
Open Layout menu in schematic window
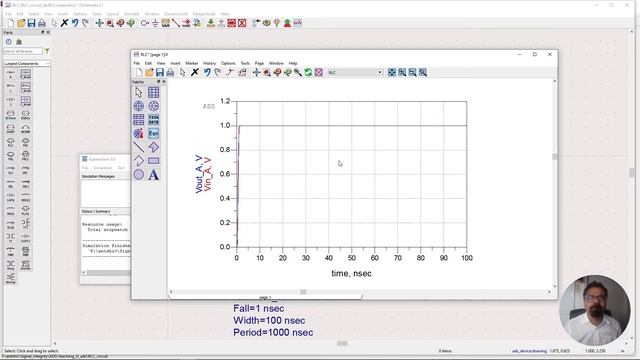(x=112, y=14)
